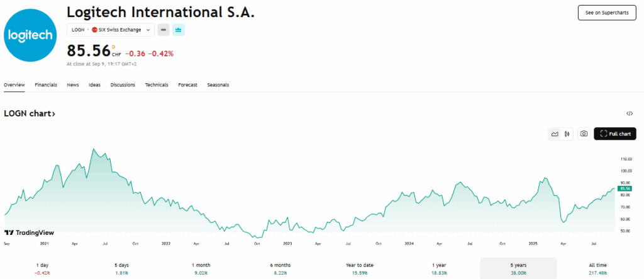644x279 pixels.
Task: Open the Forecast tab
Action: click(187, 85)
